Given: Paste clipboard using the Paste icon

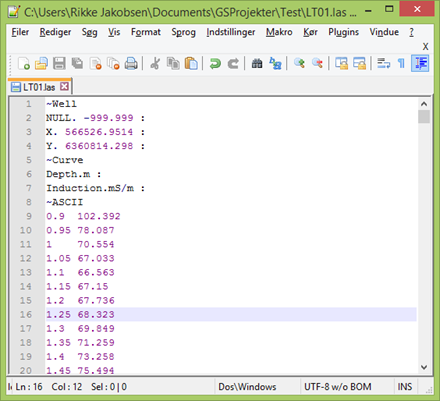Looking at the screenshot, I should coord(191,63).
